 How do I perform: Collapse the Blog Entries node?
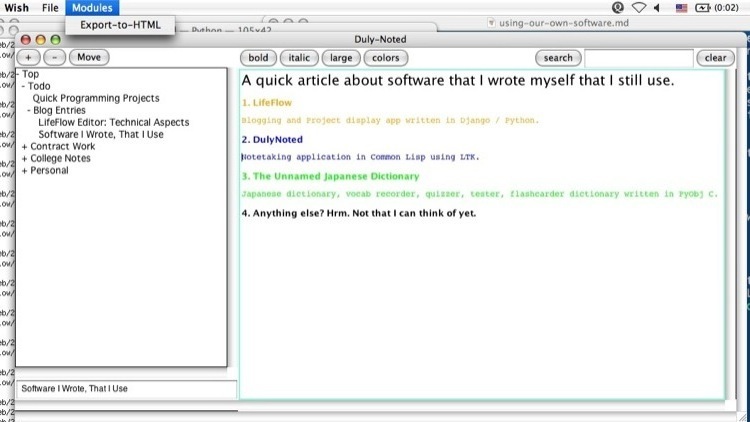(29, 111)
